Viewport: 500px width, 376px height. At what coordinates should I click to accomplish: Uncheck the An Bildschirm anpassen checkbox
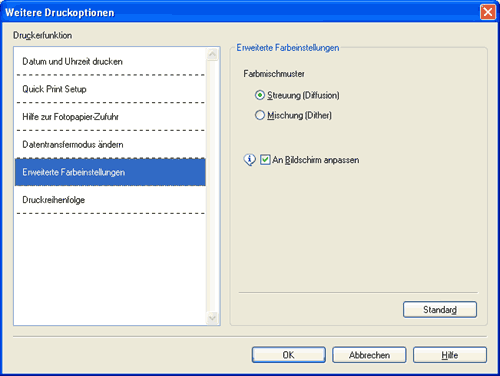coord(265,160)
